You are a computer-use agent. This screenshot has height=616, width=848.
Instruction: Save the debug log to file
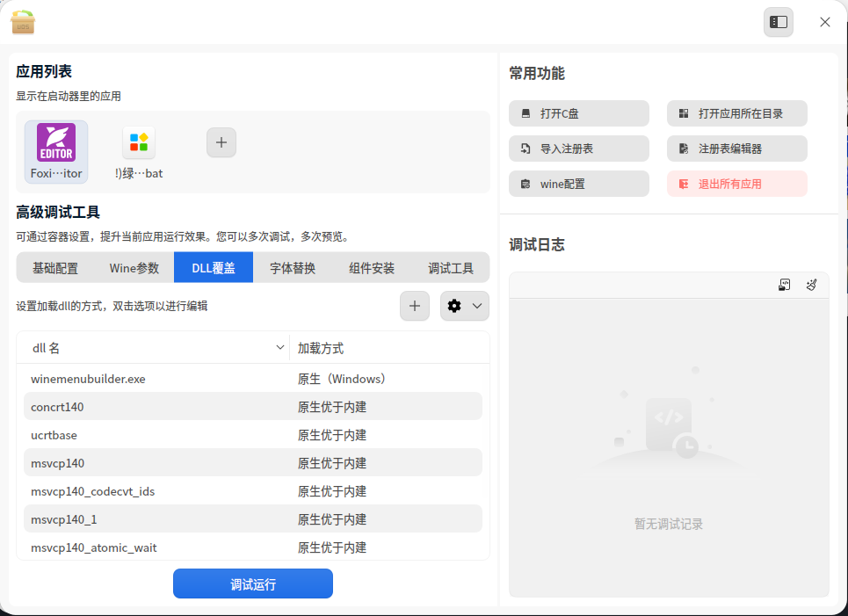[x=784, y=285]
